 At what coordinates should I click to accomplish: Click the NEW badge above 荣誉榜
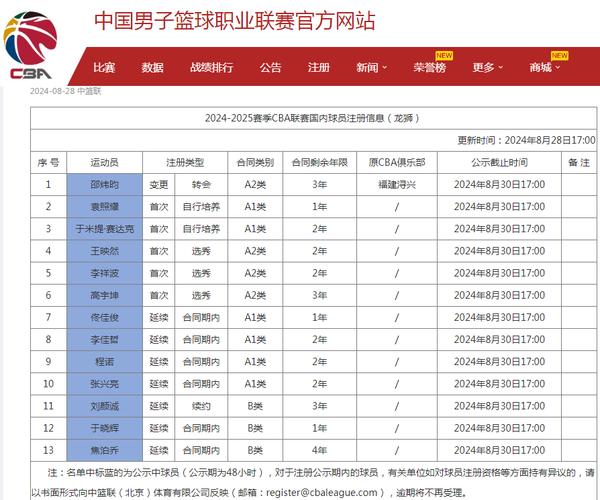(444, 55)
